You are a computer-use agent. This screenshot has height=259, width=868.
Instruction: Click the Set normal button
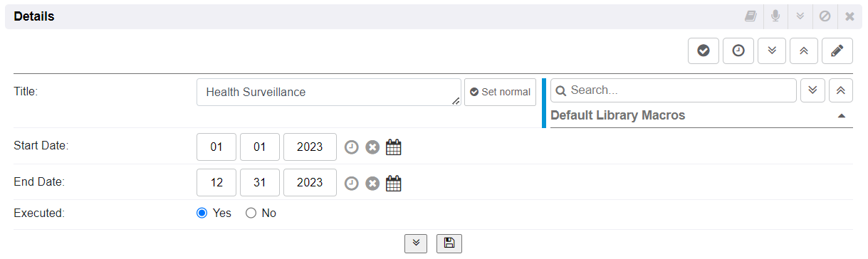pyautogui.click(x=500, y=92)
